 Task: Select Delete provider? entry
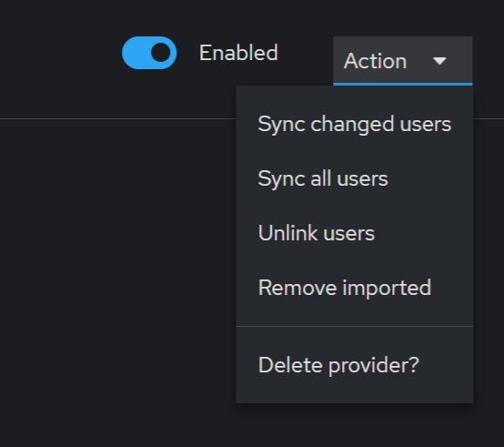point(355,365)
